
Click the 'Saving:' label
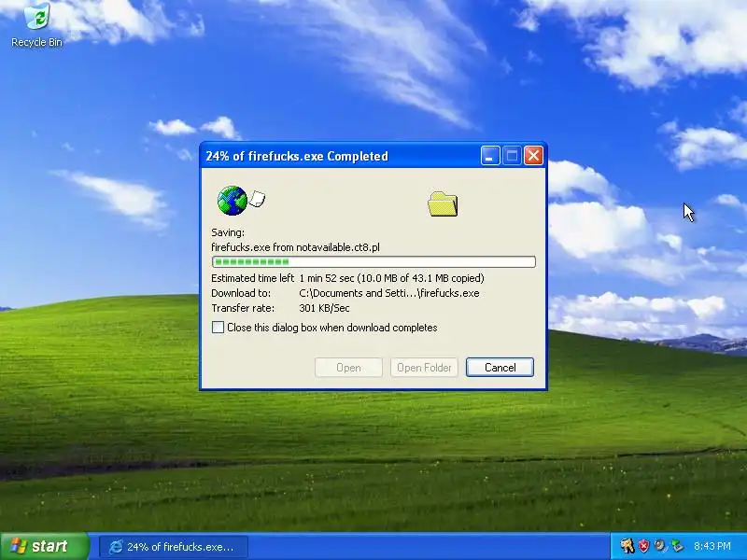228,232
